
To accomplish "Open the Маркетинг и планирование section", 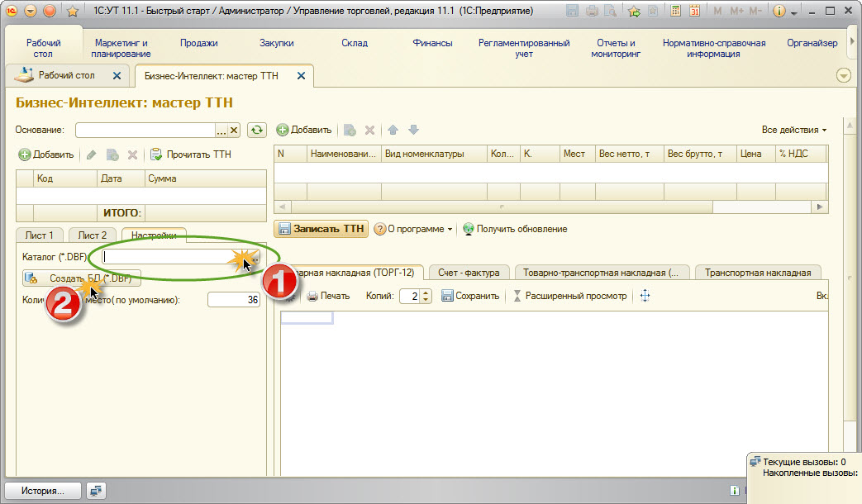I will tap(121, 49).
